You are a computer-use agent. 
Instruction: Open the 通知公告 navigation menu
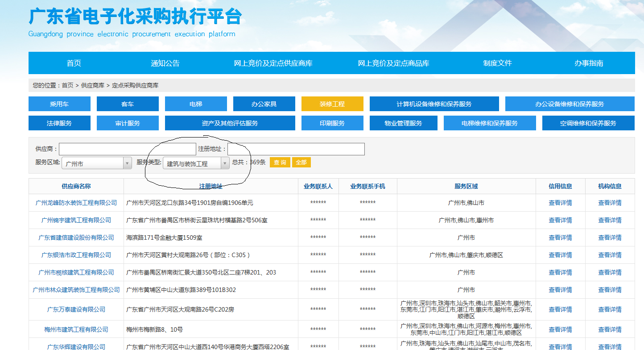tap(166, 63)
